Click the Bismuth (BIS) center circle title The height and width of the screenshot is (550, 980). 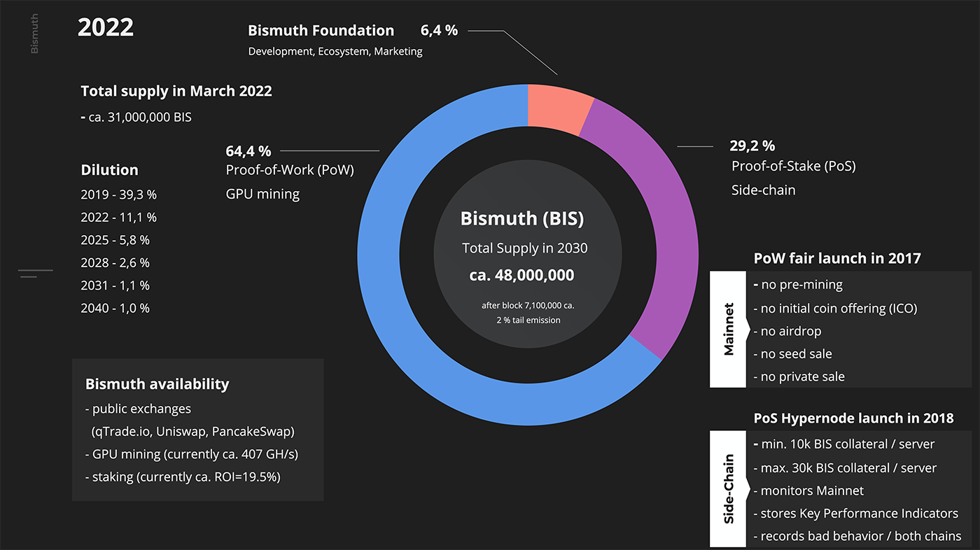pos(521,218)
